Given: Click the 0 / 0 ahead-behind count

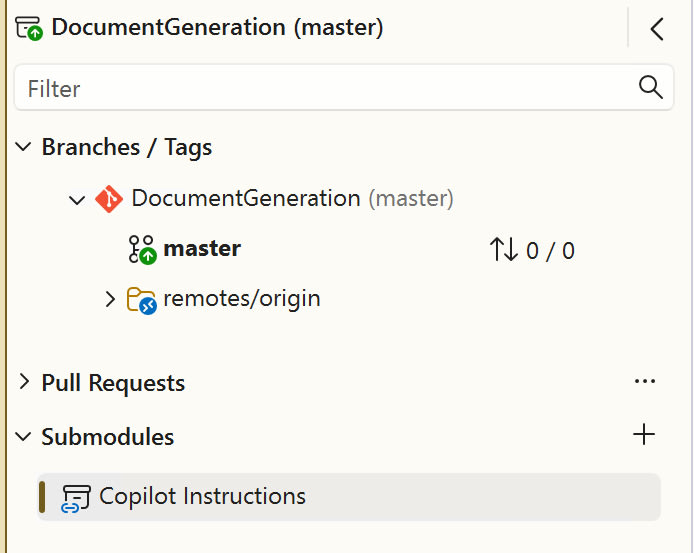Looking at the screenshot, I should pyautogui.click(x=550, y=251).
